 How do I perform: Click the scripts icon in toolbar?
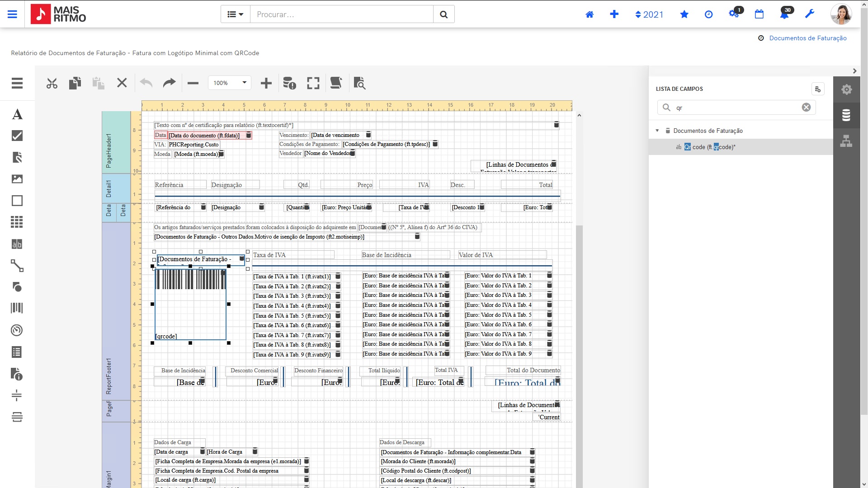336,83
